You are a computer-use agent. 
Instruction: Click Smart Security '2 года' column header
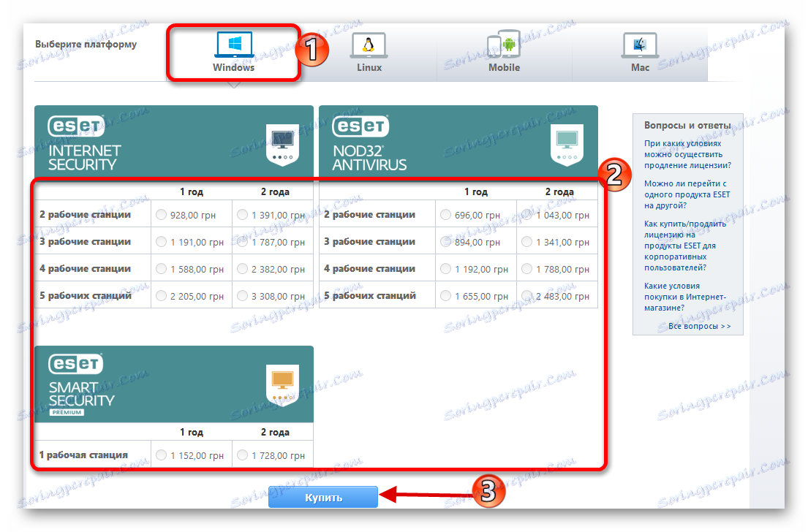[275, 433]
